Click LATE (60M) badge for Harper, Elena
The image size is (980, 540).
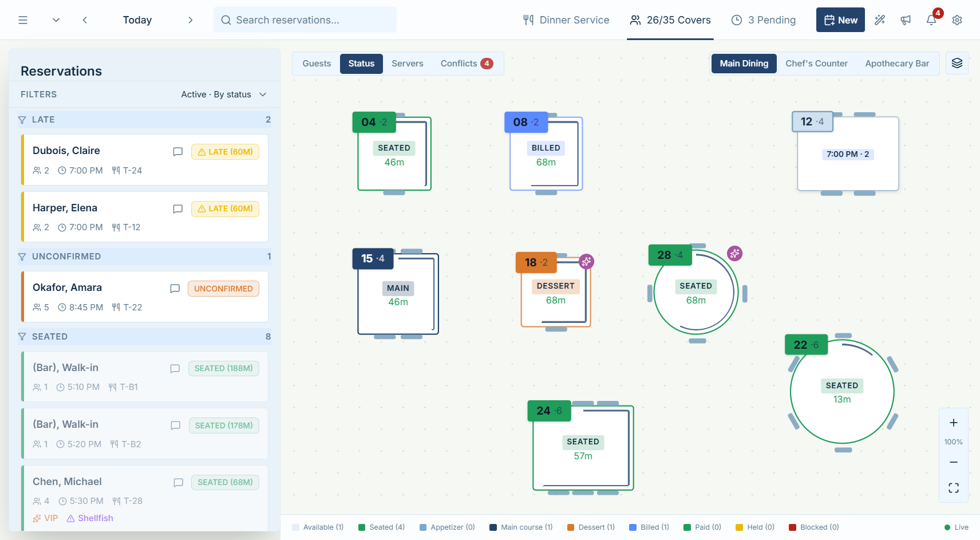pos(225,209)
